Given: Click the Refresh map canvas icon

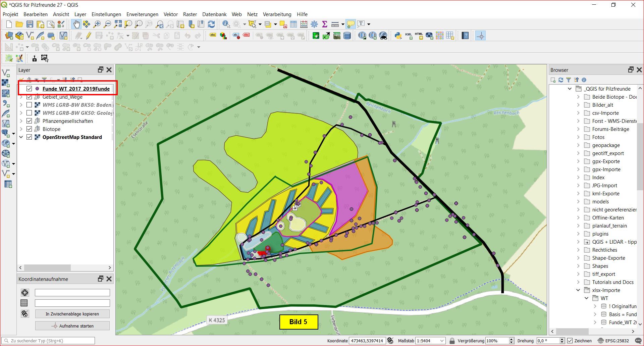Looking at the screenshot, I should pos(211,24).
